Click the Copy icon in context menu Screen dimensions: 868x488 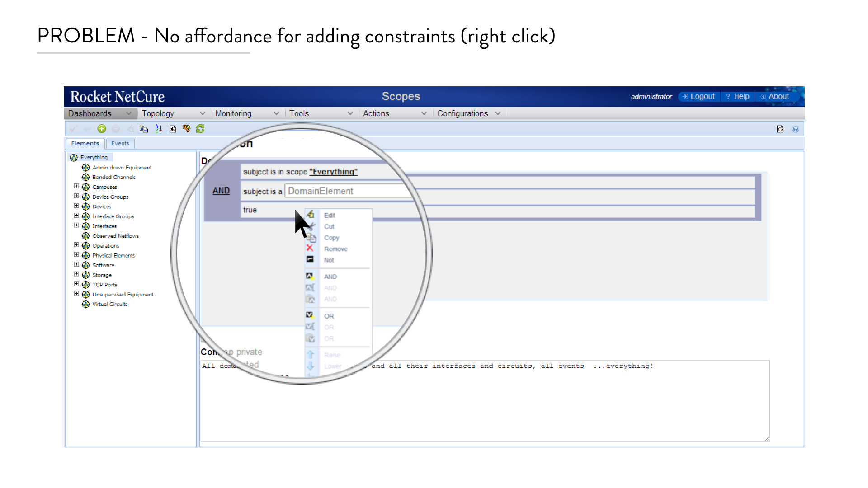(311, 237)
